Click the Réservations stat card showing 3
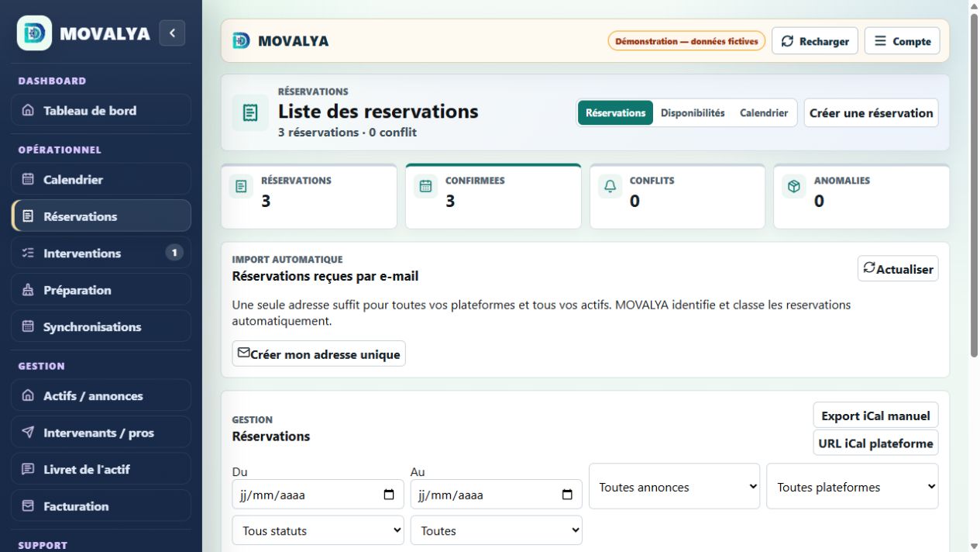Viewport: 980px width, 552px height. click(309, 196)
